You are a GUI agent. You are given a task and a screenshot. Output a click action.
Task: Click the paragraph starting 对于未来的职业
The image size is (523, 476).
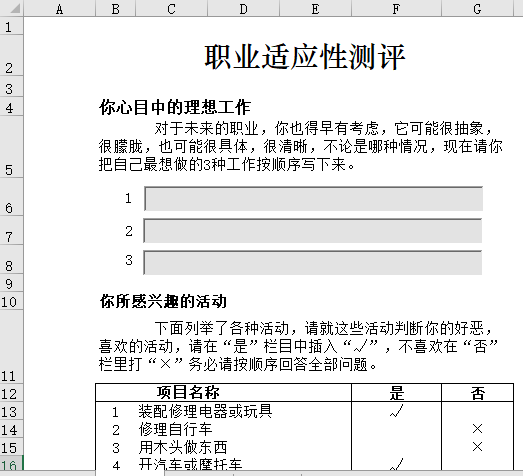(300, 146)
